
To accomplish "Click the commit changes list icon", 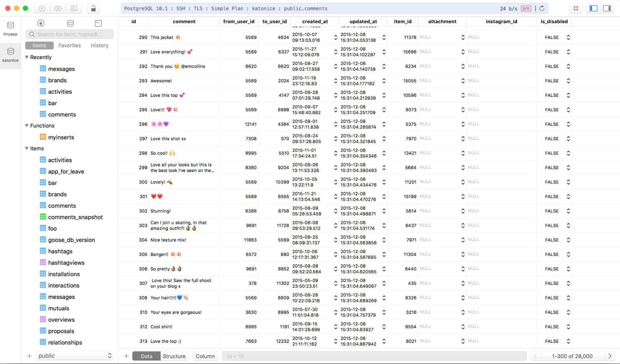I will click(x=74, y=8).
